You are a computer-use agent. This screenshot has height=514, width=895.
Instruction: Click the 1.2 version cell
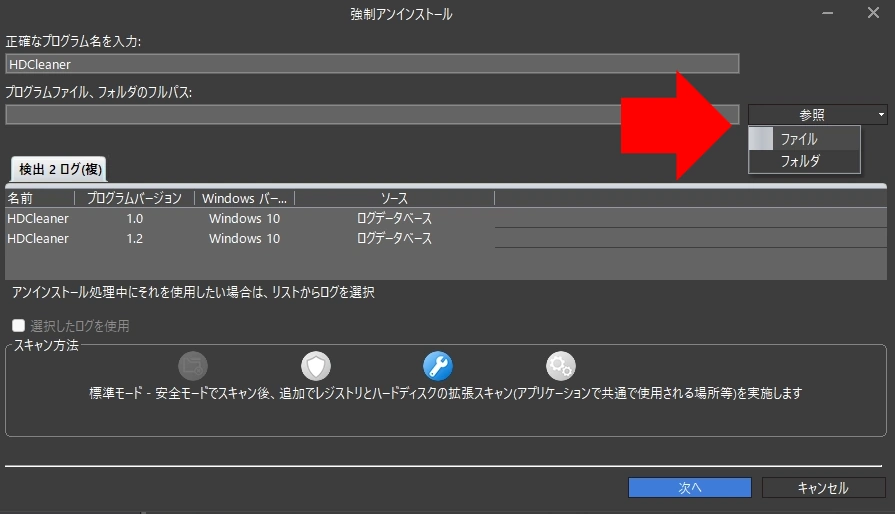135,238
